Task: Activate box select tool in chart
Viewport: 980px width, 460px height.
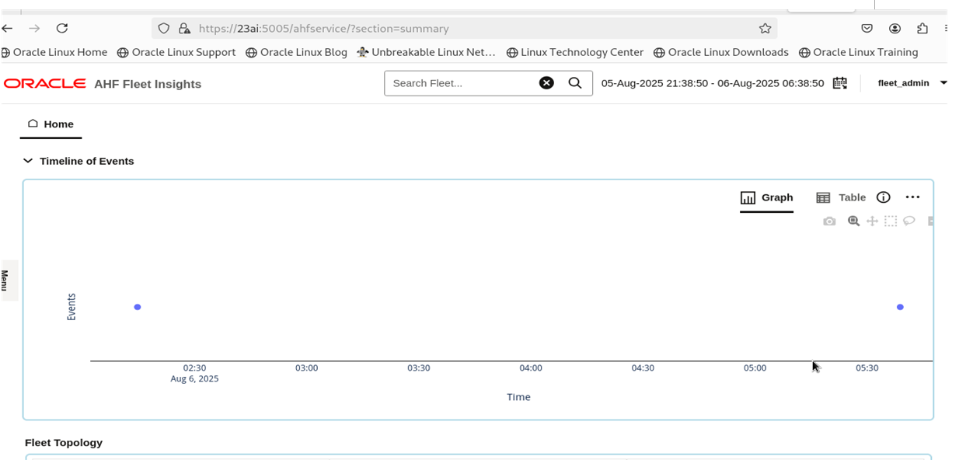Action: (x=891, y=221)
